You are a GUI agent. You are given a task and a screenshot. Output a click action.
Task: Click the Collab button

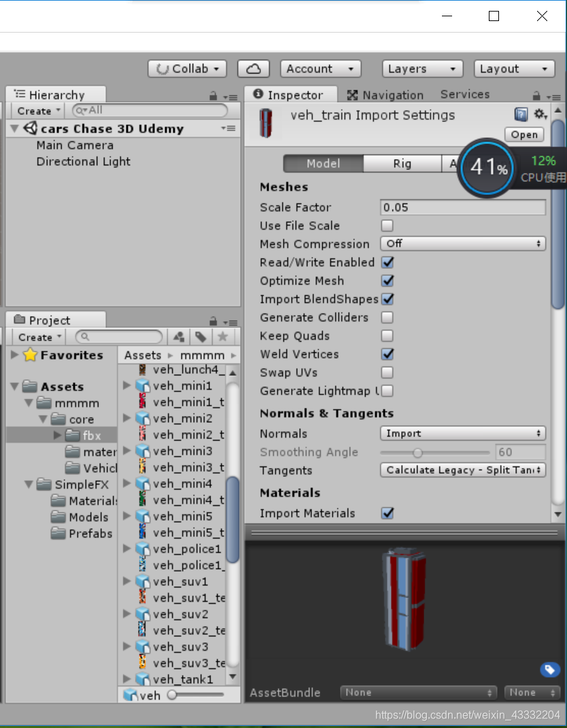coord(187,69)
